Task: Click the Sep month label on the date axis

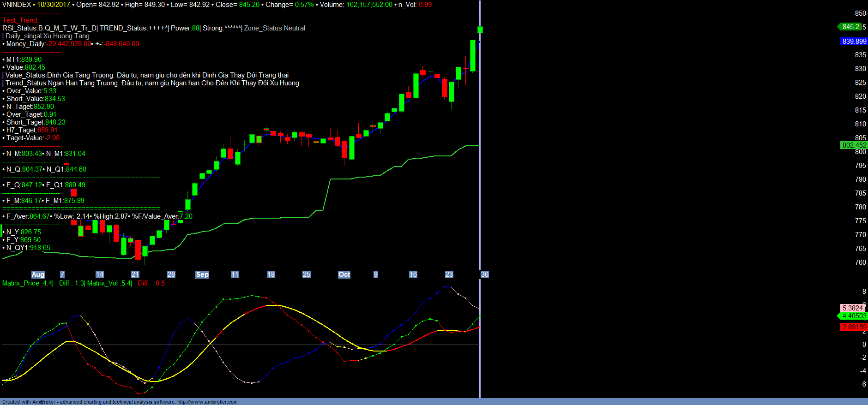Action: [202, 274]
